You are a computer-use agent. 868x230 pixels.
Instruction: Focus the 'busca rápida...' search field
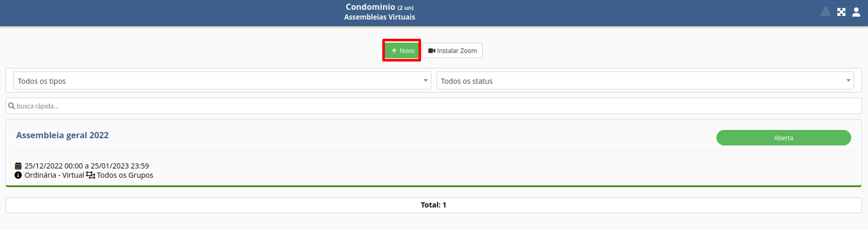click(x=435, y=106)
